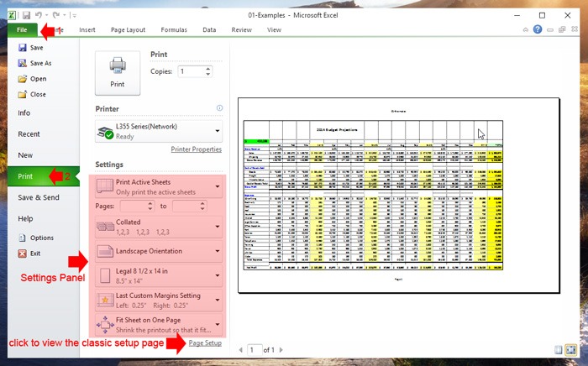Minimize the ribbon with the caret icon
The height and width of the screenshot is (366, 588).
tap(525, 29)
